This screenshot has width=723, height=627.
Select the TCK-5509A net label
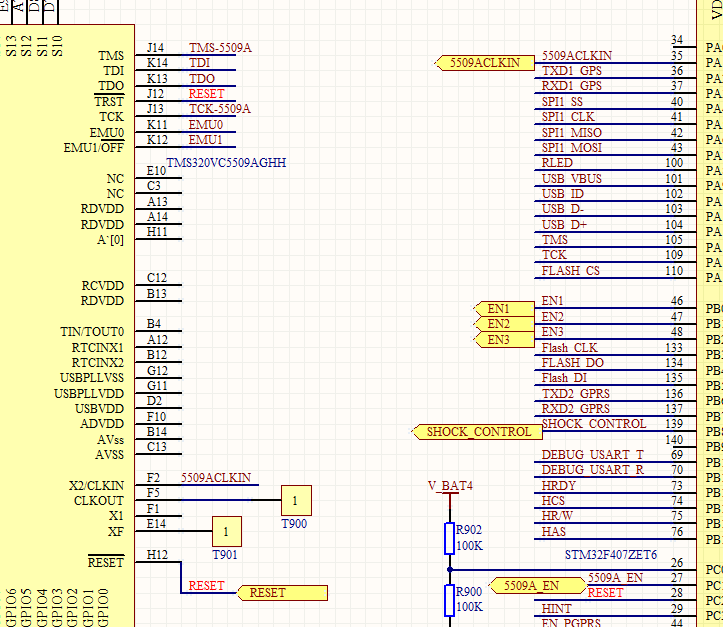220,109
